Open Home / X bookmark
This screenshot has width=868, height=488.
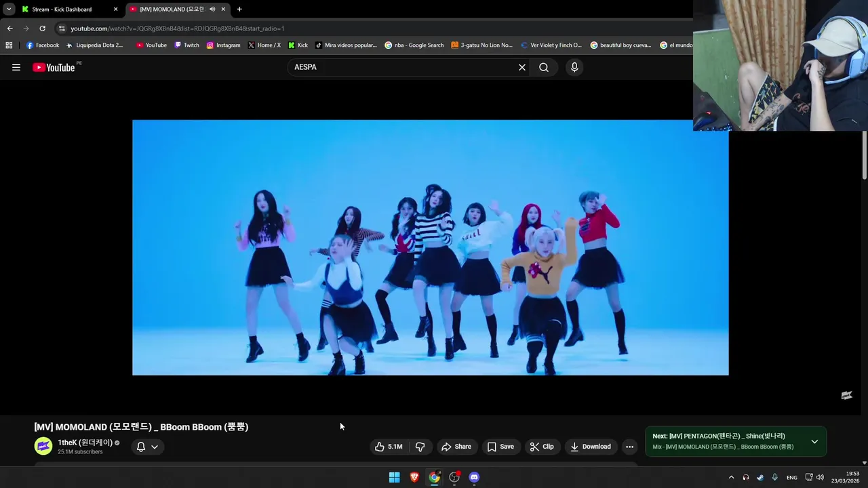pyautogui.click(x=264, y=45)
